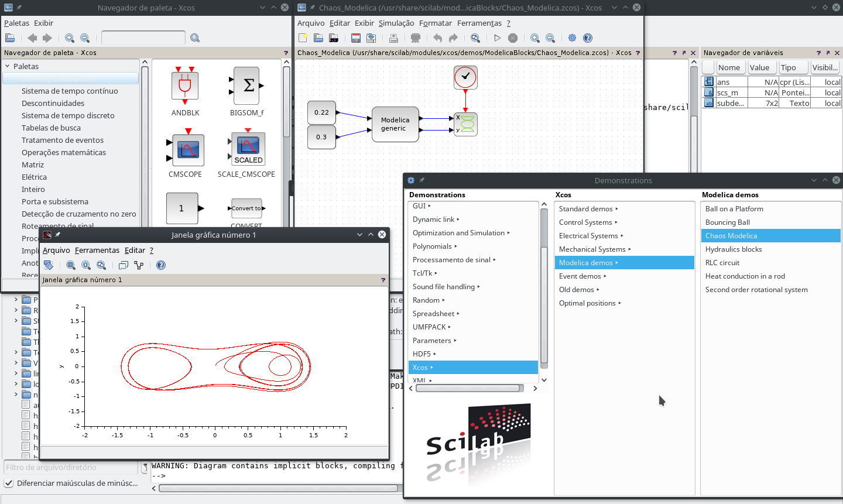
Task: Click Value column header in variable browser
Action: tap(762, 67)
